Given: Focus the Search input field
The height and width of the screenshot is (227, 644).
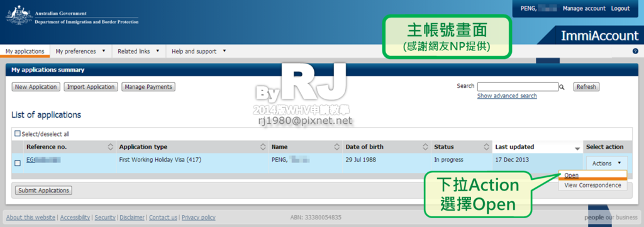Looking at the screenshot, I should coord(518,87).
